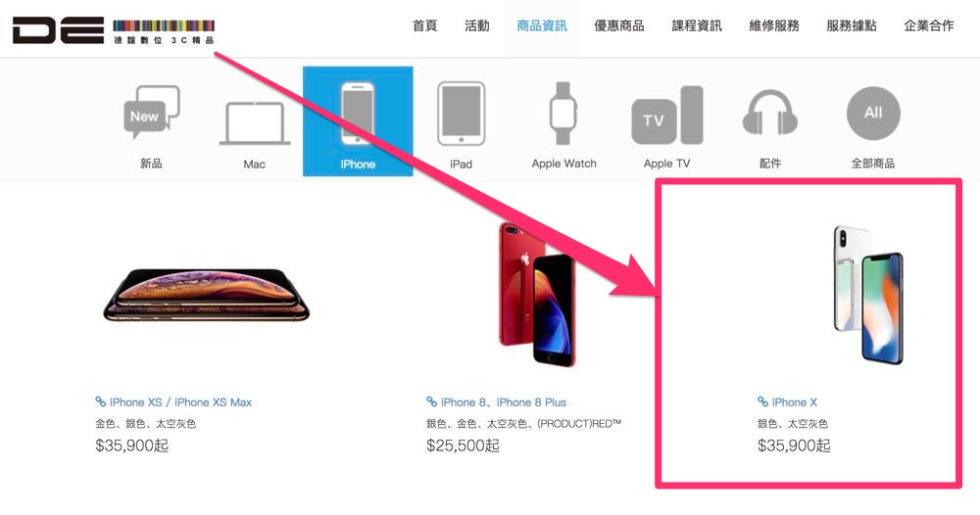This screenshot has height=515, width=980.
Task: Open the 活動 menu item
Action: [x=477, y=25]
